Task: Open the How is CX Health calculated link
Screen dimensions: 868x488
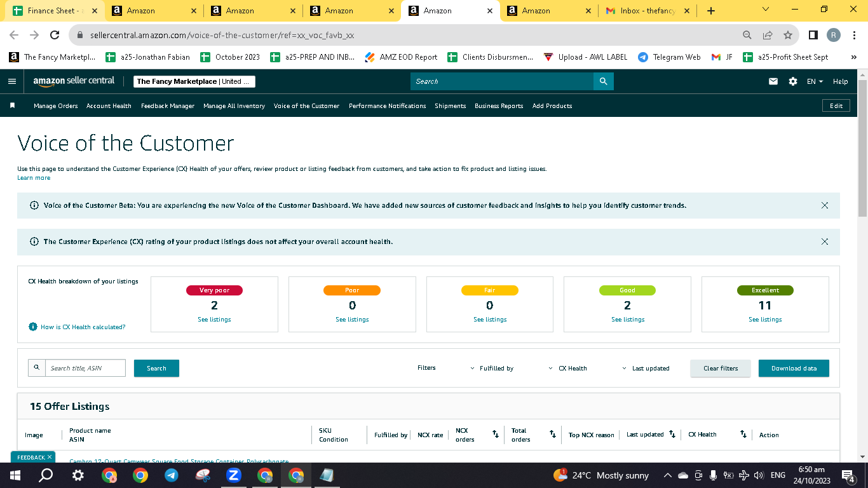Action: 83,327
